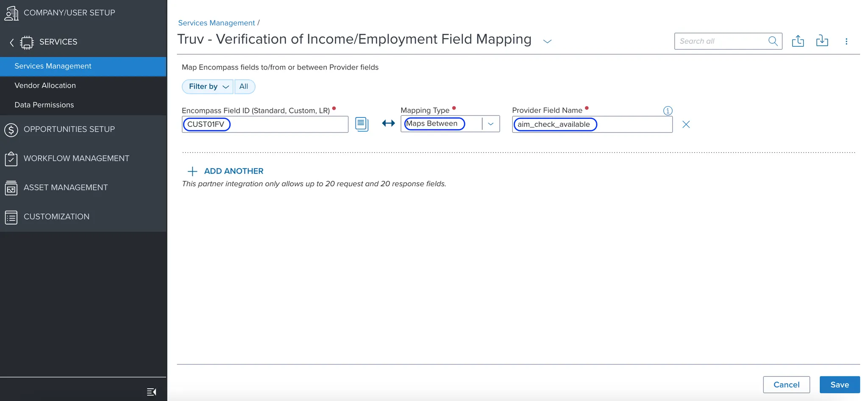Click the search magnifier icon
This screenshot has width=868, height=401.
773,41
